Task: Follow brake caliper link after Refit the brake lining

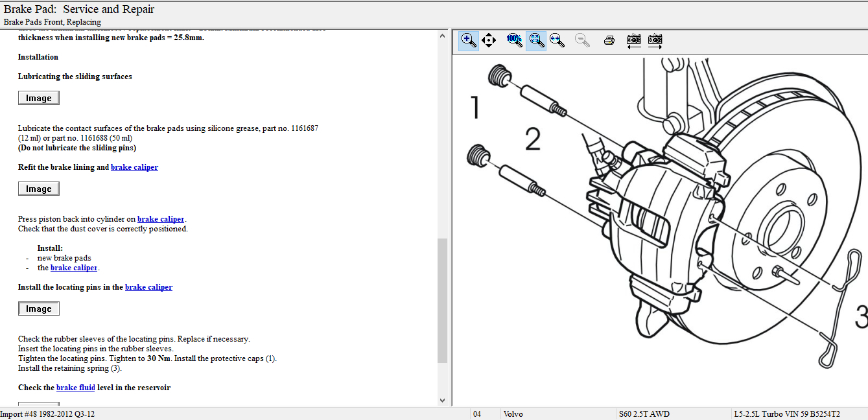Action: [134, 167]
